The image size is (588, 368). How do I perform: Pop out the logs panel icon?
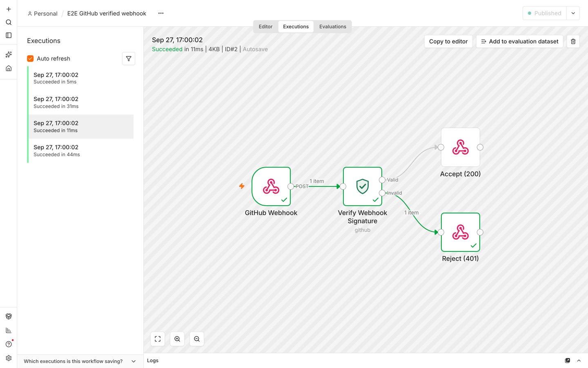[567, 361]
